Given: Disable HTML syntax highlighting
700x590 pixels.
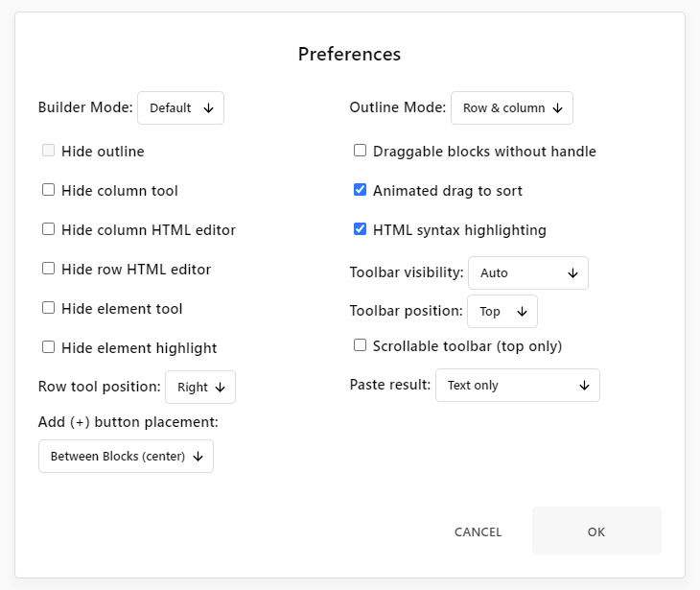Looking at the screenshot, I should [x=360, y=229].
